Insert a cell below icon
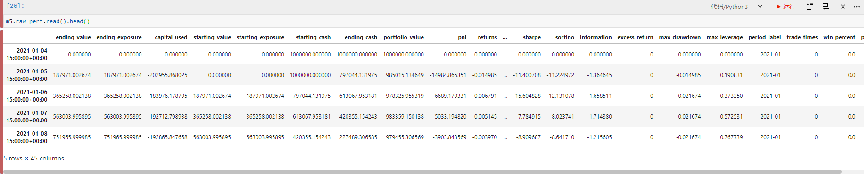The height and width of the screenshot is (176, 868). (826, 7)
